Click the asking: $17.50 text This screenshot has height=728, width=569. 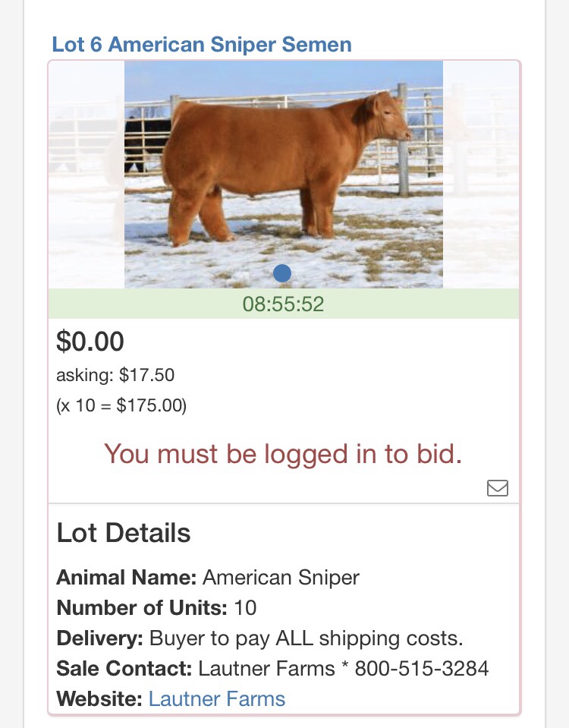[115, 375]
